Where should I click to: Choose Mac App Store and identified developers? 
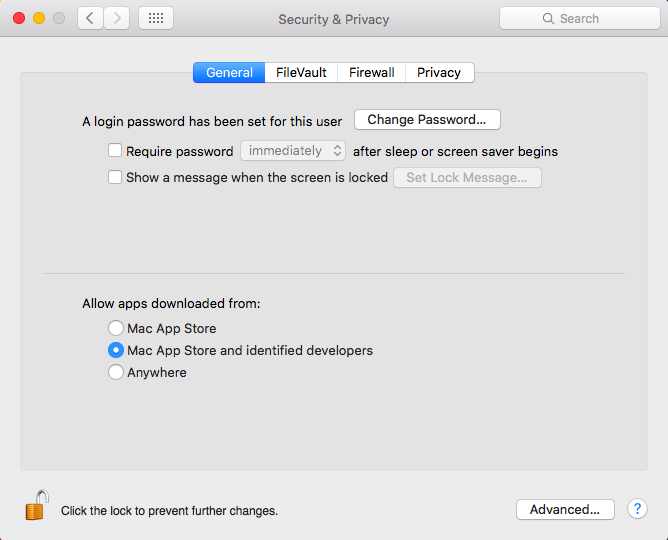(x=116, y=350)
